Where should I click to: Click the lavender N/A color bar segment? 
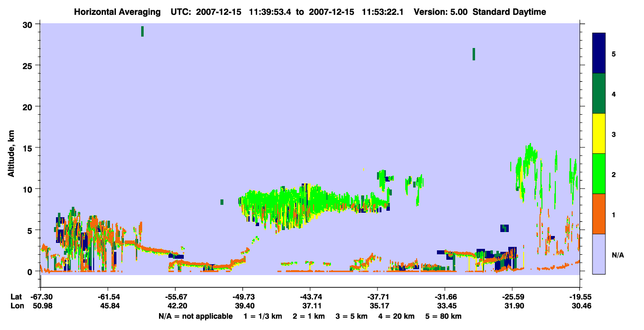coord(599,254)
